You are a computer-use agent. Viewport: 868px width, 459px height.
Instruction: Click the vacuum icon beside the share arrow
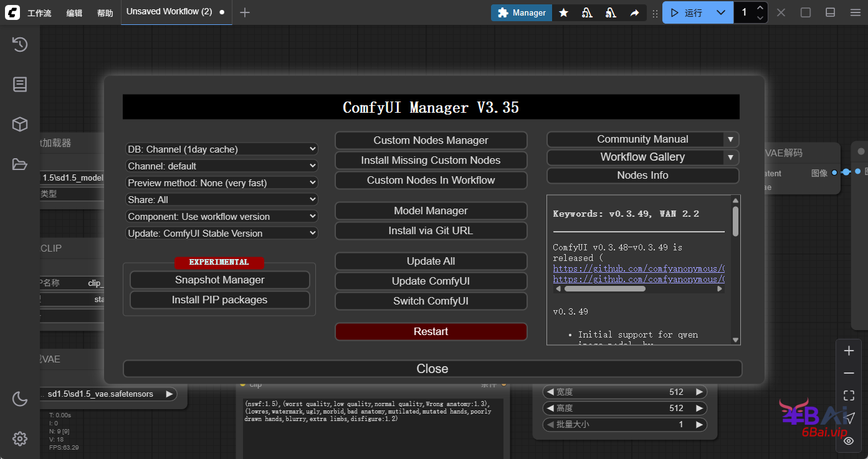(x=611, y=12)
